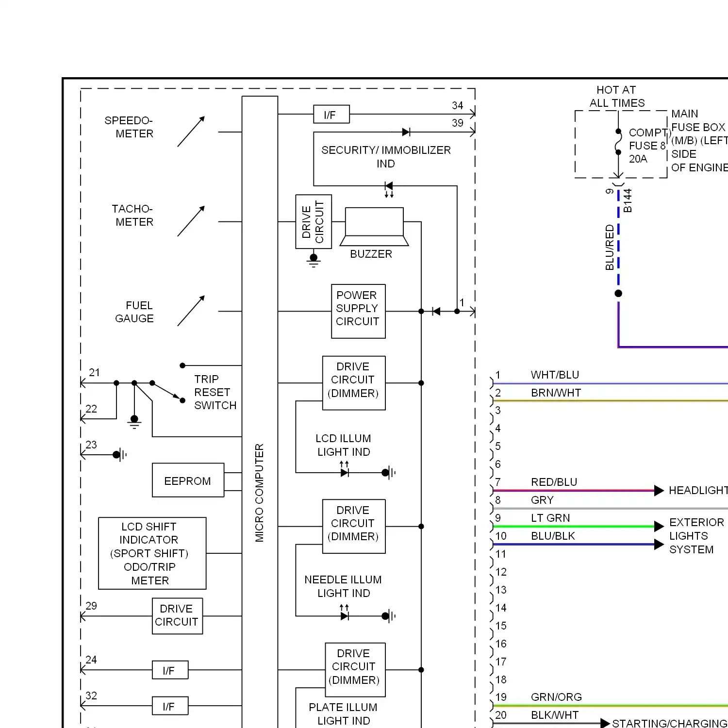Click the EEPROM block
Screen dimensions: 728x728
click(x=188, y=480)
